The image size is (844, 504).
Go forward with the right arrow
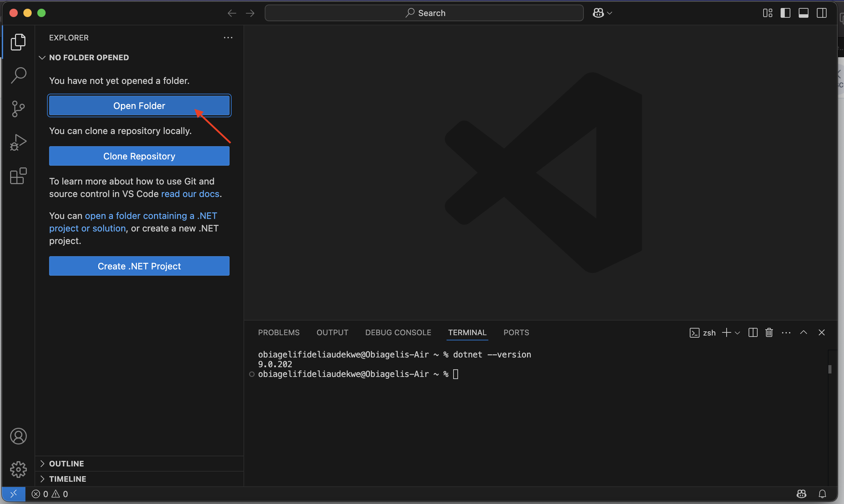tap(250, 13)
